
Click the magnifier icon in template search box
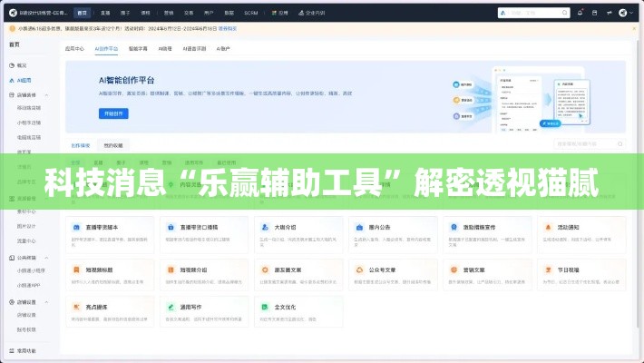tap(620, 144)
